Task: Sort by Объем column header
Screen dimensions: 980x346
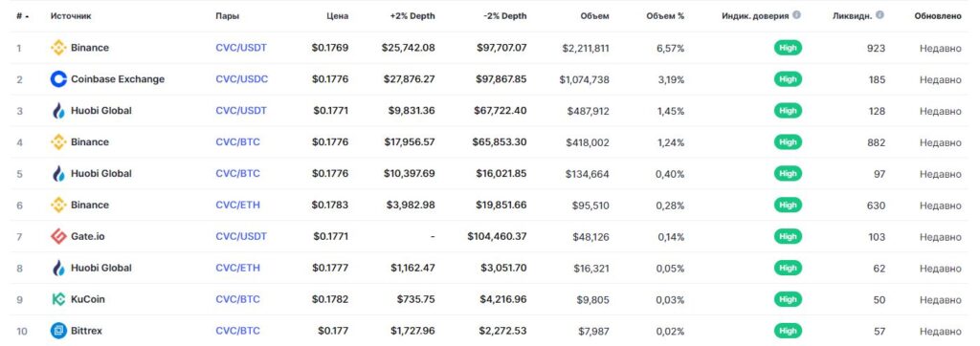Action: pos(593,16)
